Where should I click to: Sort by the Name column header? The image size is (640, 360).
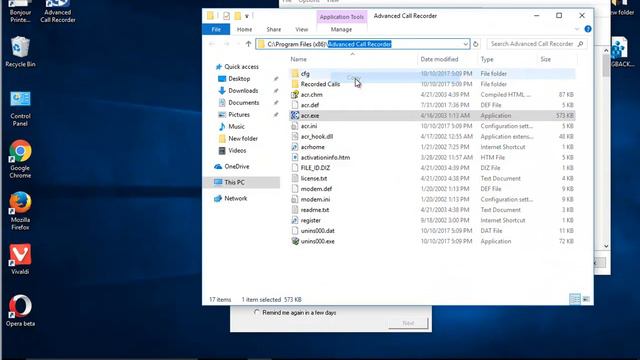point(353,59)
